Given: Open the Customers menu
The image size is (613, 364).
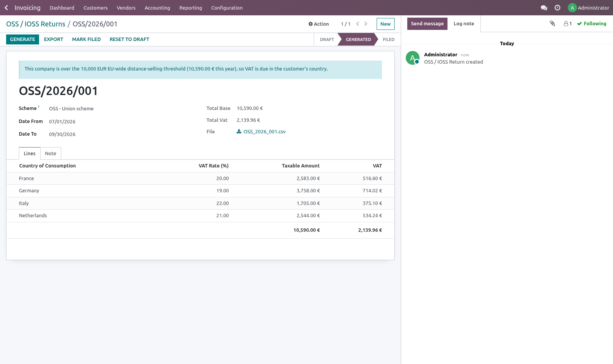Looking at the screenshot, I should tap(95, 8).
